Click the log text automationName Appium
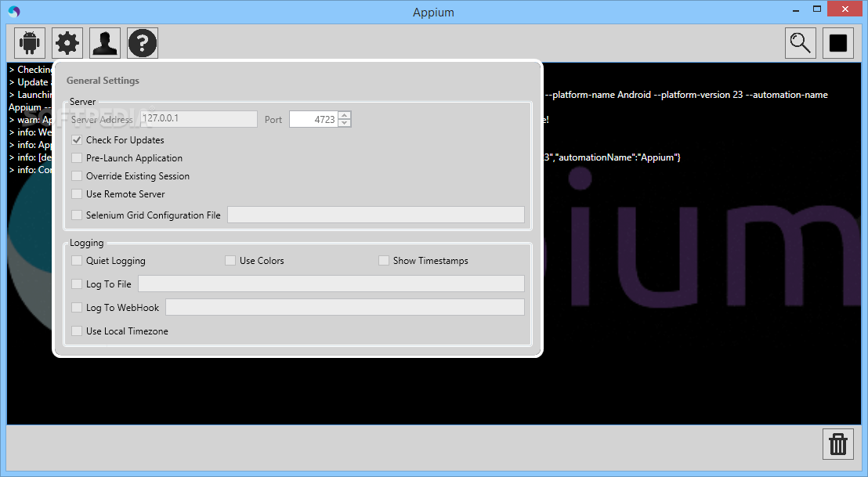The width and height of the screenshot is (868, 477). (x=620, y=157)
